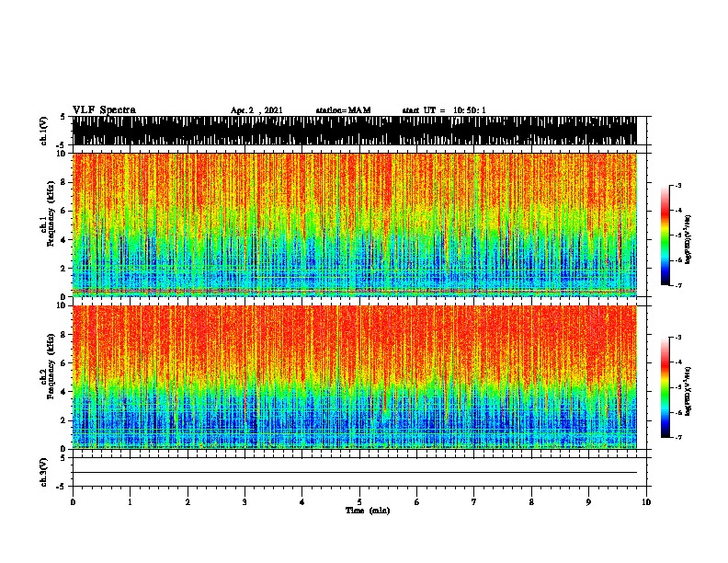Image resolution: width=728 pixels, height=563 pixels.
Task: Click time axis tick label "5"
Action: pos(359,502)
